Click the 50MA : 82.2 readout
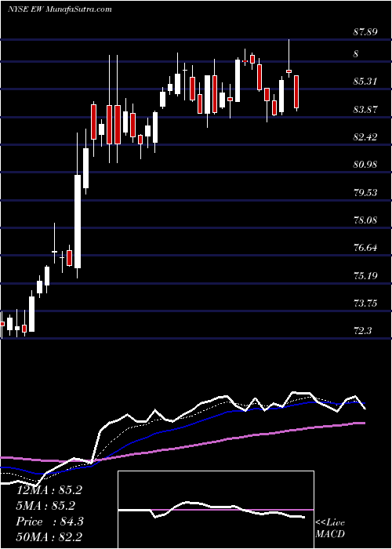 [49, 537]
